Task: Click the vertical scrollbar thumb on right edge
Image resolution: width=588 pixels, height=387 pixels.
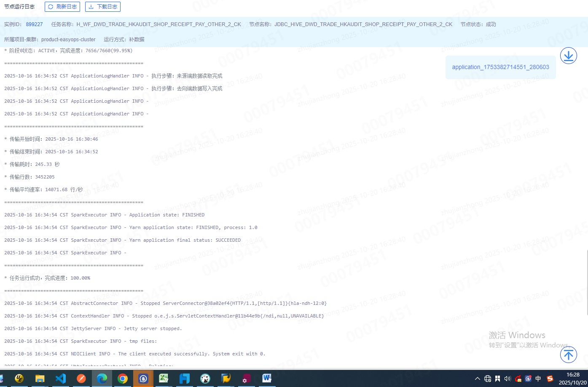Action: pos(586,282)
